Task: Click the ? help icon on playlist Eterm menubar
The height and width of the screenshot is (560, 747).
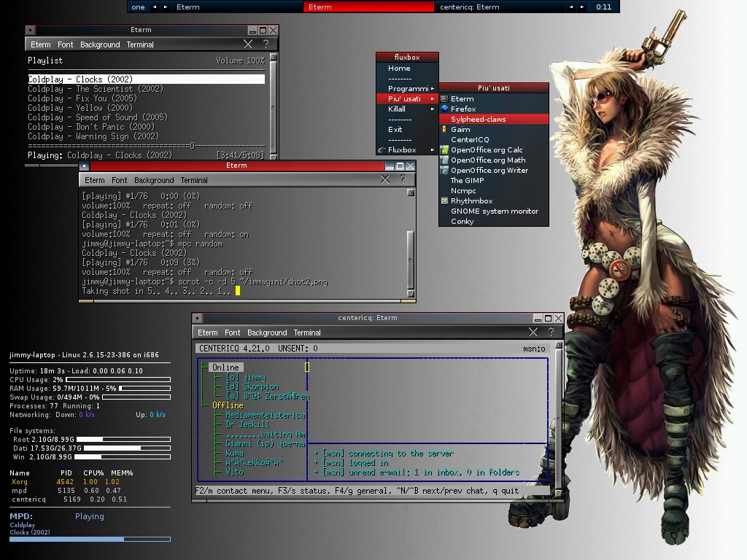Action: tap(266, 44)
